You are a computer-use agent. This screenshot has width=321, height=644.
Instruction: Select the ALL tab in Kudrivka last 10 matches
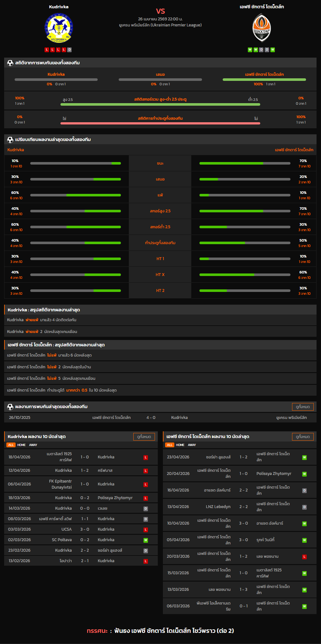tap(11, 445)
